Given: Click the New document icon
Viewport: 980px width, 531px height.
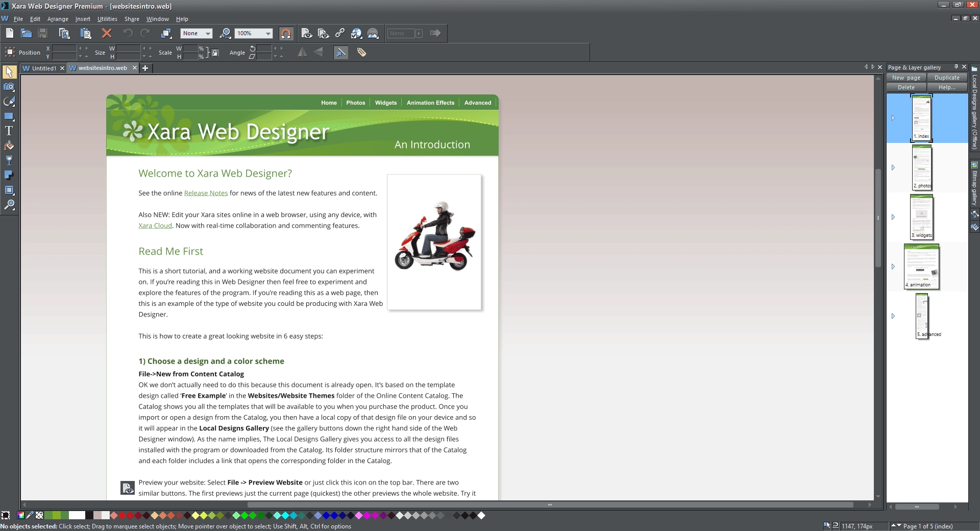Looking at the screenshot, I should tap(10, 33).
